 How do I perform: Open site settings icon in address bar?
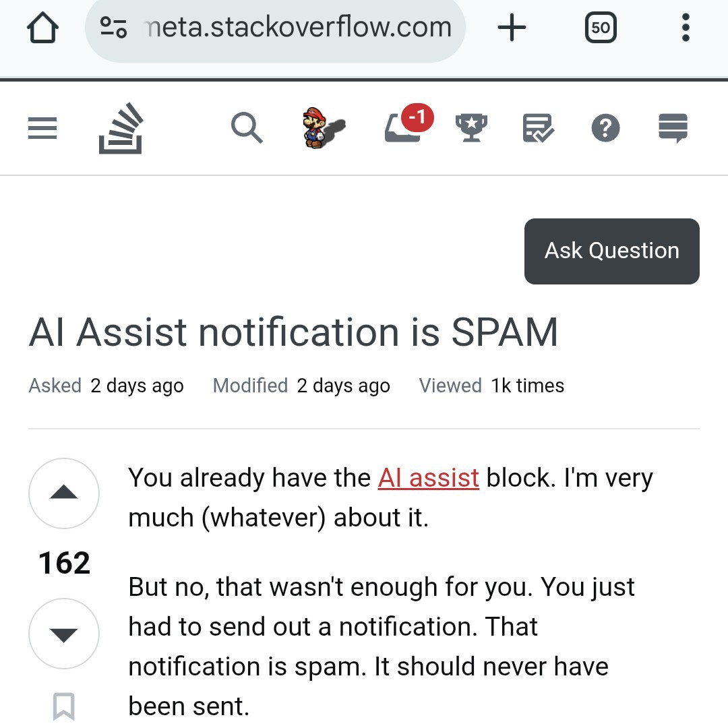pos(113,28)
